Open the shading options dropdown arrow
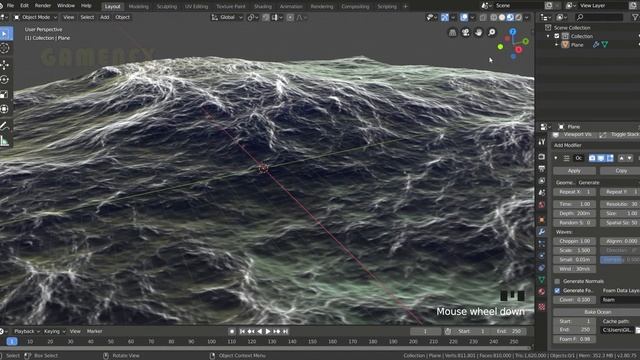This screenshot has width=640, height=360. (527, 18)
